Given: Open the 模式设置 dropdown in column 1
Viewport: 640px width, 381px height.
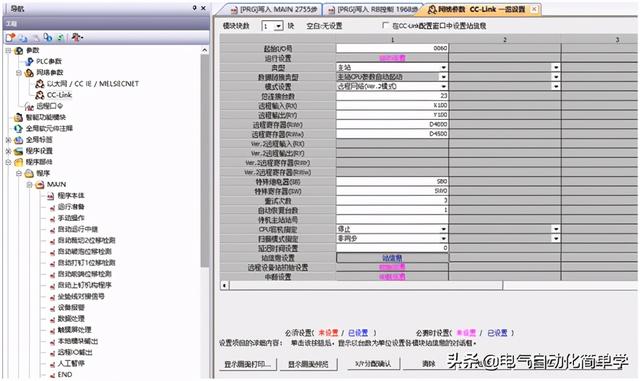Looking at the screenshot, I should pyautogui.click(x=444, y=87).
